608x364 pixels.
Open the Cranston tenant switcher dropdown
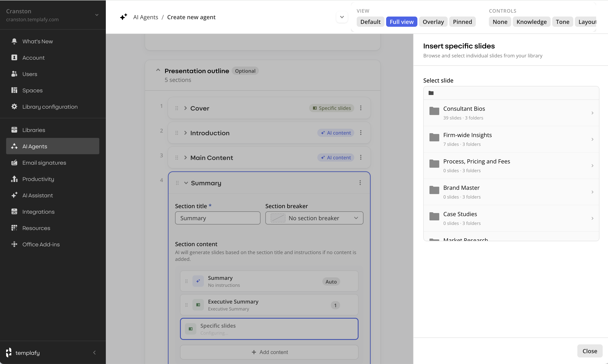97,15
